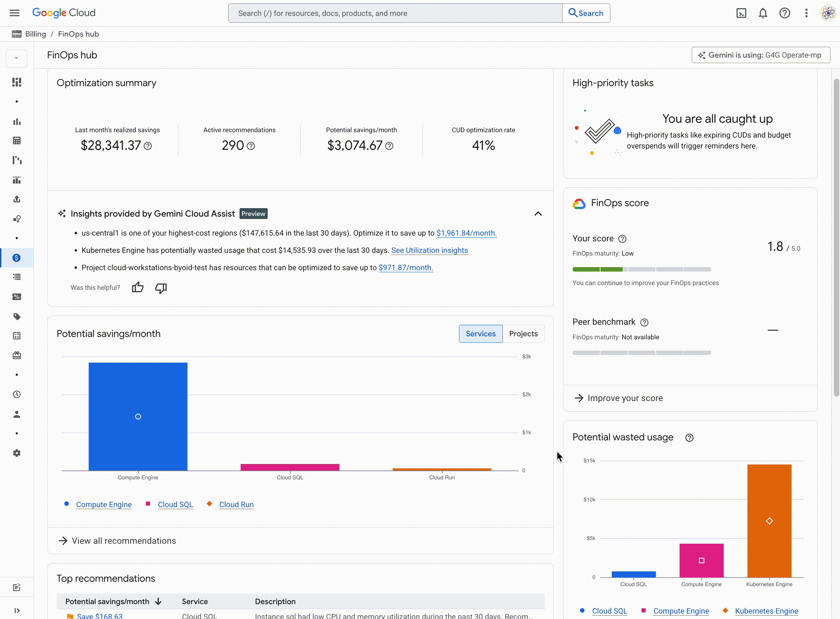Click thumbs down for insights feedback
The image size is (840, 619).
click(161, 288)
